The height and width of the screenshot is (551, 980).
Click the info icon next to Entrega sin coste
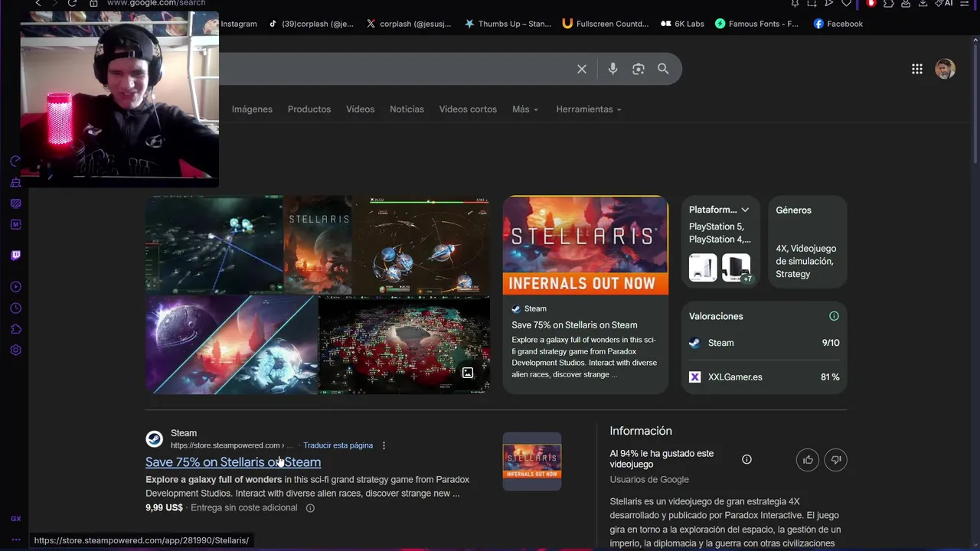[310, 507]
